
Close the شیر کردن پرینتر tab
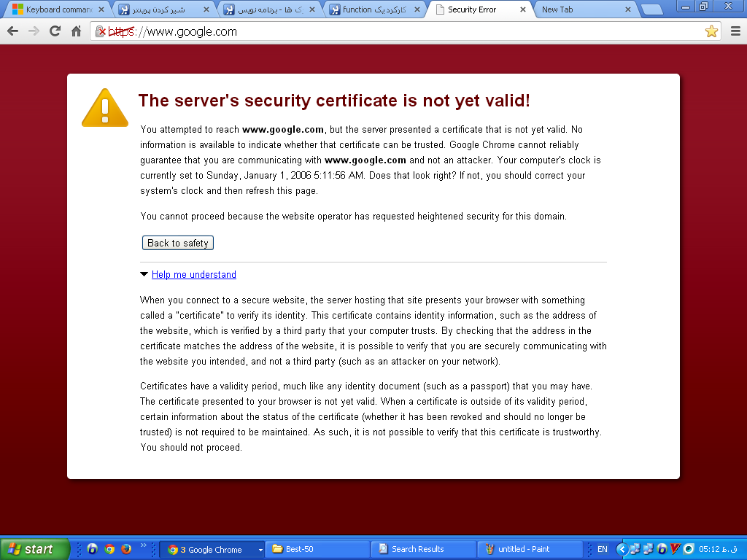[x=206, y=9]
